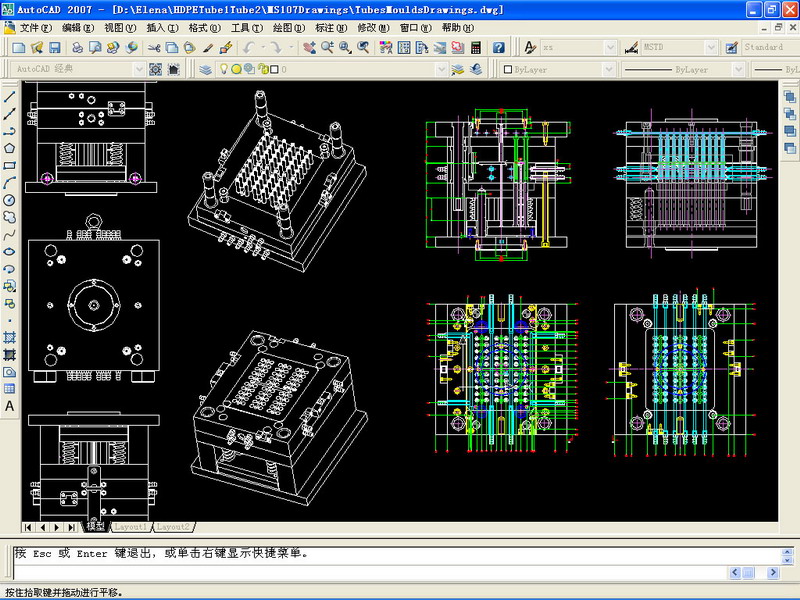800x600 pixels.
Task: Click the Save file icon
Action: coord(55,47)
